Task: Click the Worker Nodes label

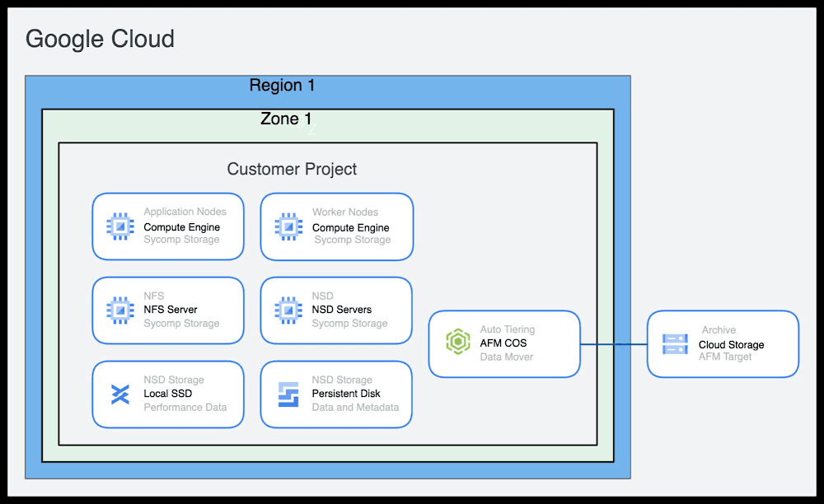Action: click(x=345, y=212)
